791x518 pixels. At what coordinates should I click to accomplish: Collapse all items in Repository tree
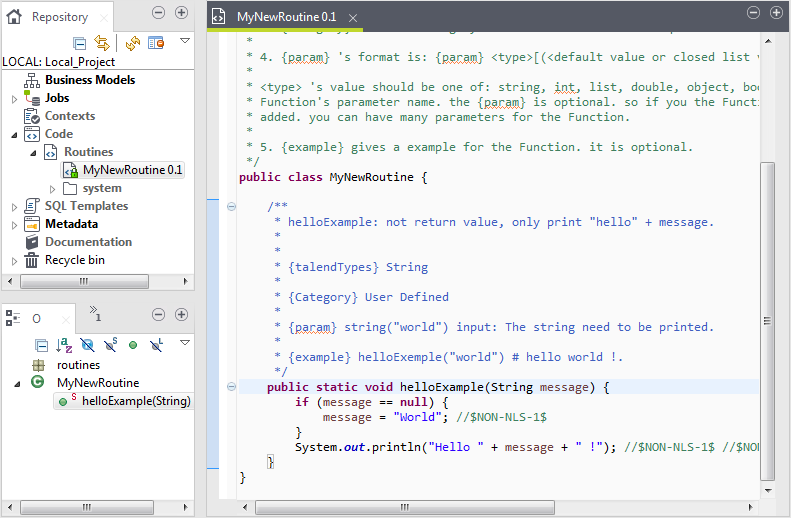pyautogui.click(x=80, y=42)
